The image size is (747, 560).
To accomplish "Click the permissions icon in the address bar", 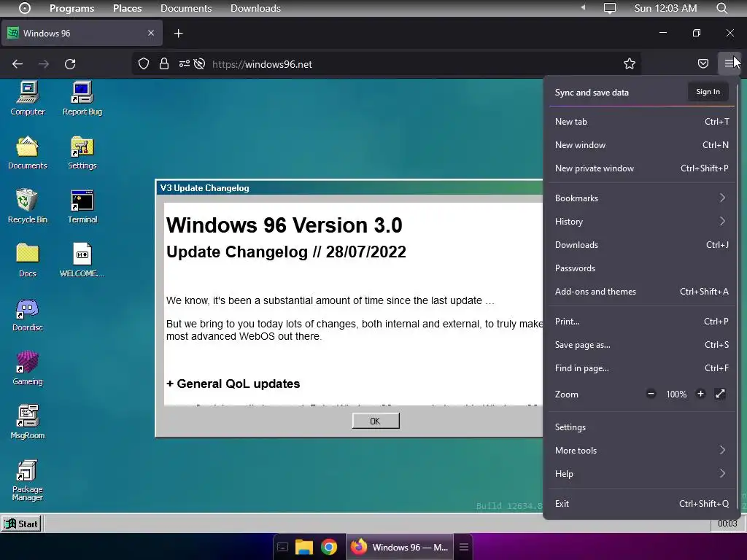I will pos(184,64).
